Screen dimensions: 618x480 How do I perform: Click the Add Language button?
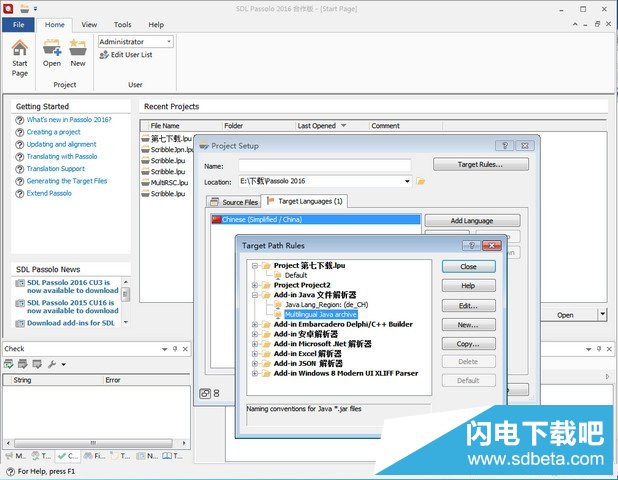(472, 221)
